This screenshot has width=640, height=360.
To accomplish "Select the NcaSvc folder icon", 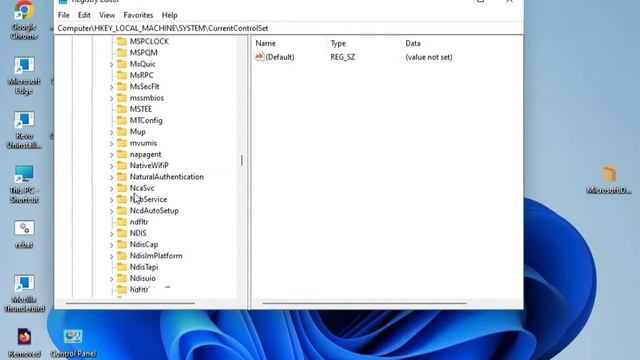I will [x=122, y=188].
